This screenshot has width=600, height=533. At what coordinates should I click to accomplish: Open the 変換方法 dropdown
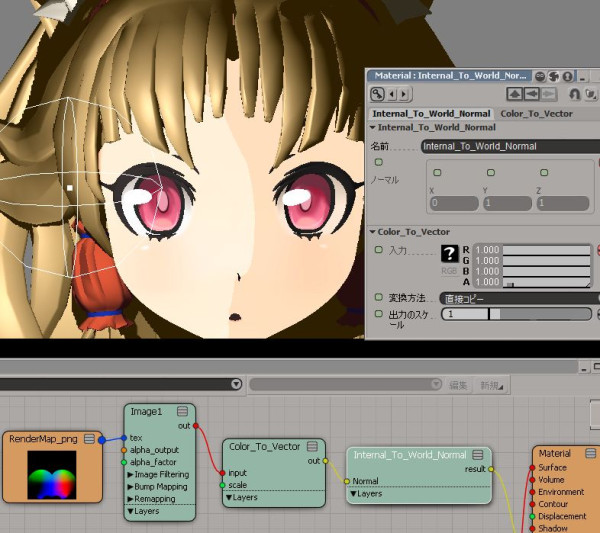click(x=520, y=298)
